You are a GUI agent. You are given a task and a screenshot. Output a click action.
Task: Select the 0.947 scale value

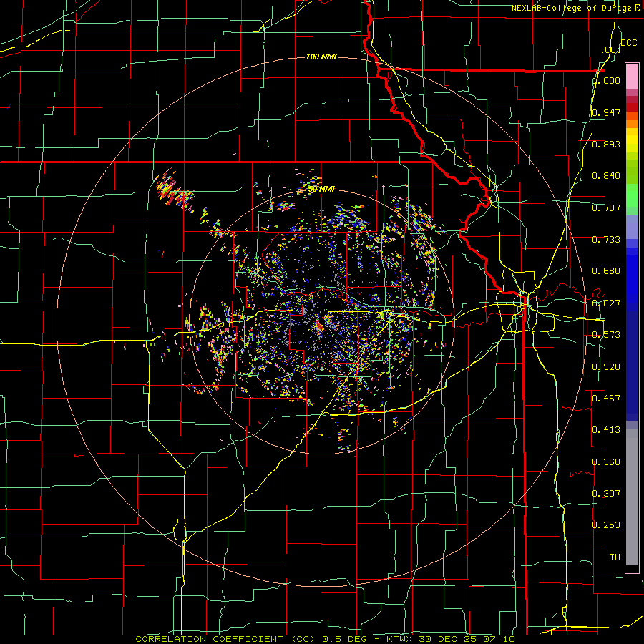pos(606,112)
